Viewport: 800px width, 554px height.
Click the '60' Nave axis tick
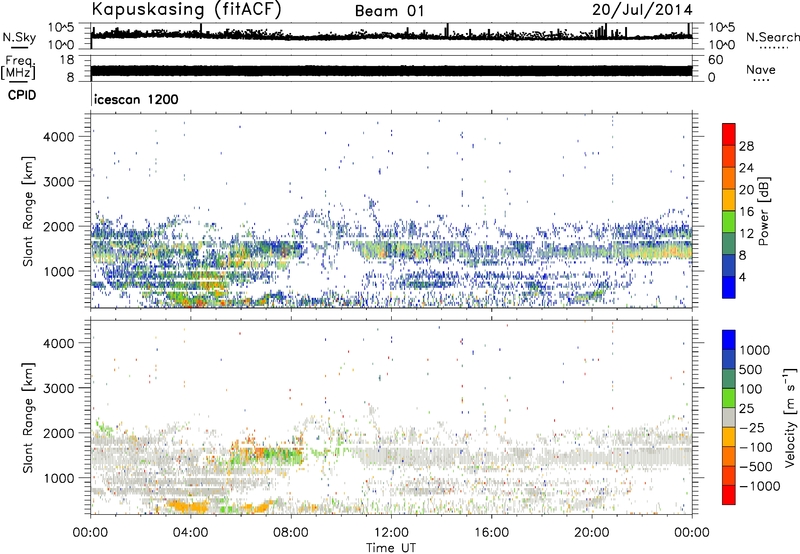point(715,60)
